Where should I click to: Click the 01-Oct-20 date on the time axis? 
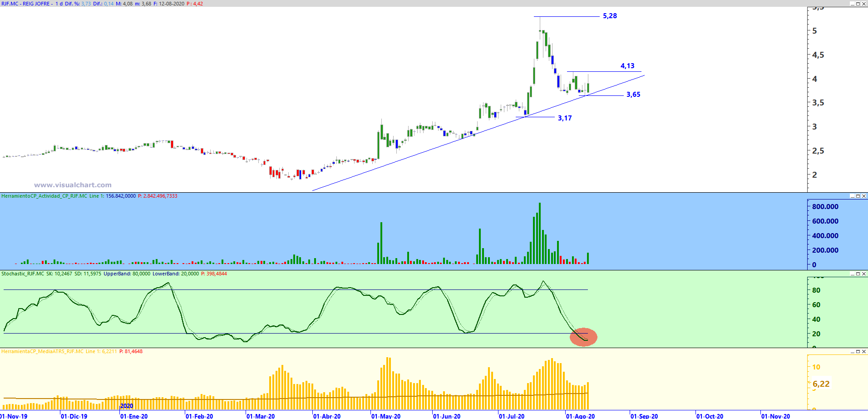coord(710,416)
